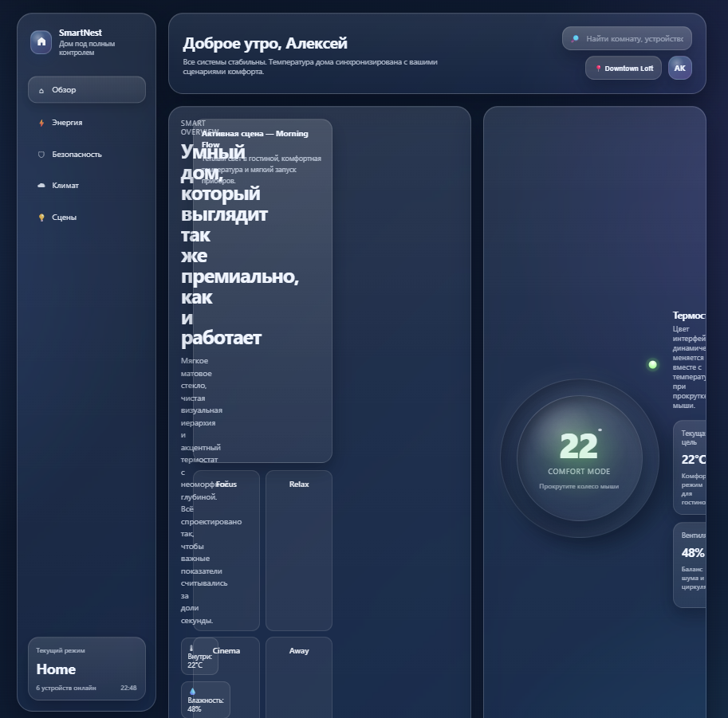This screenshot has height=718, width=728.
Task: Click the magnifier icon in search field
Action: 575,39
